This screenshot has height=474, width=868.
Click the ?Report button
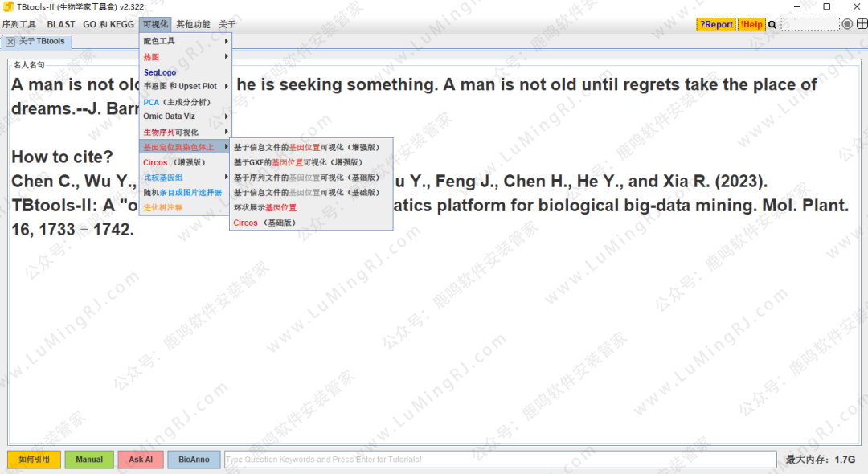pos(715,25)
